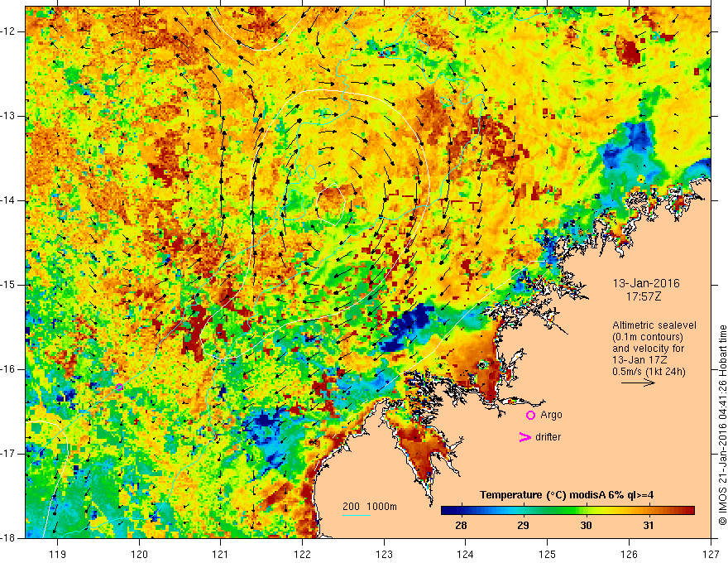728x563 pixels.
Task: Click the latitude label '-15'
Action: point(9,285)
